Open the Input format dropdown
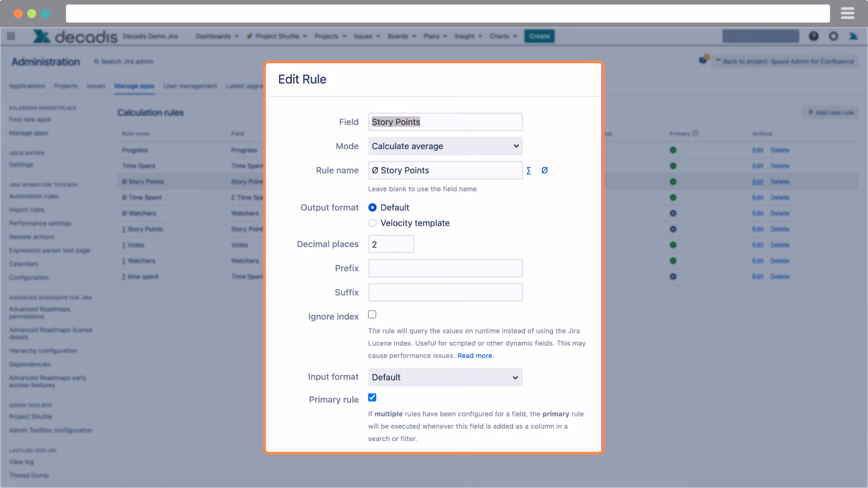 (x=445, y=377)
